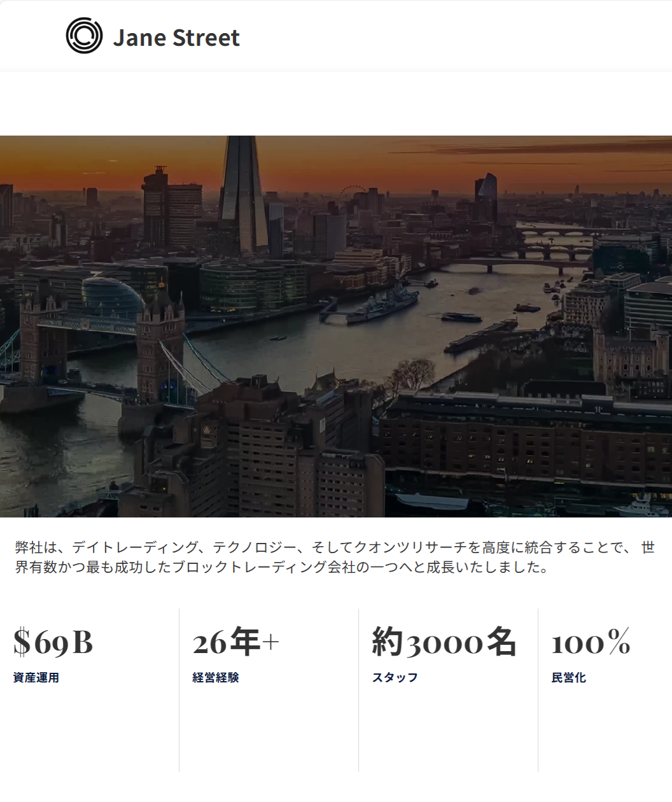Select the 経営経験 label

(216, 678)
